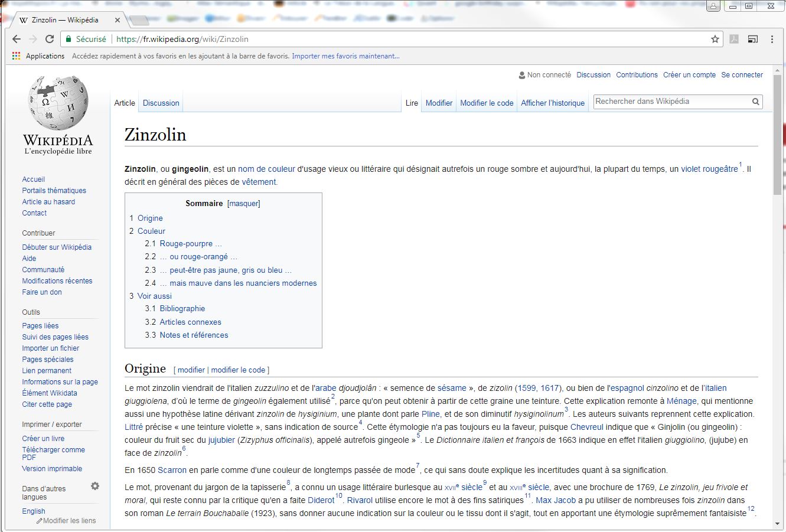Open the Modifier le code tab
The height and width of the screenshot is (532, 786).
click(x=487, y=103)
